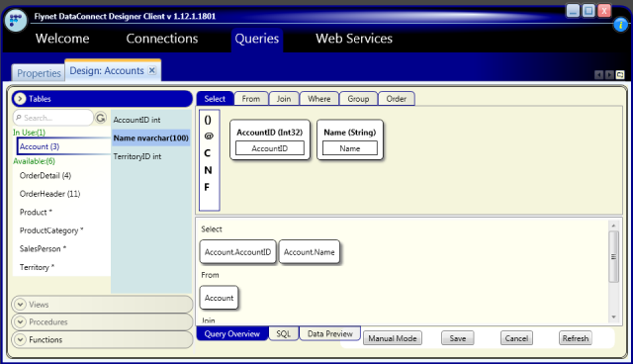Expand the Procedures section
633x364 pixels.
click(x=20, y=322)
